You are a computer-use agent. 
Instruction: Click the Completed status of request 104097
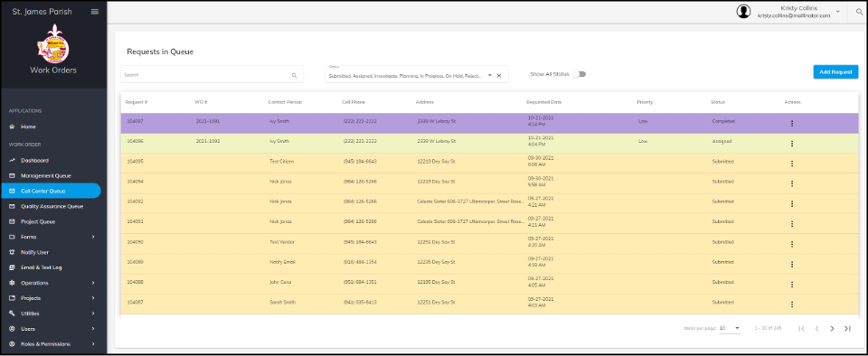click(x=723, y=121)
